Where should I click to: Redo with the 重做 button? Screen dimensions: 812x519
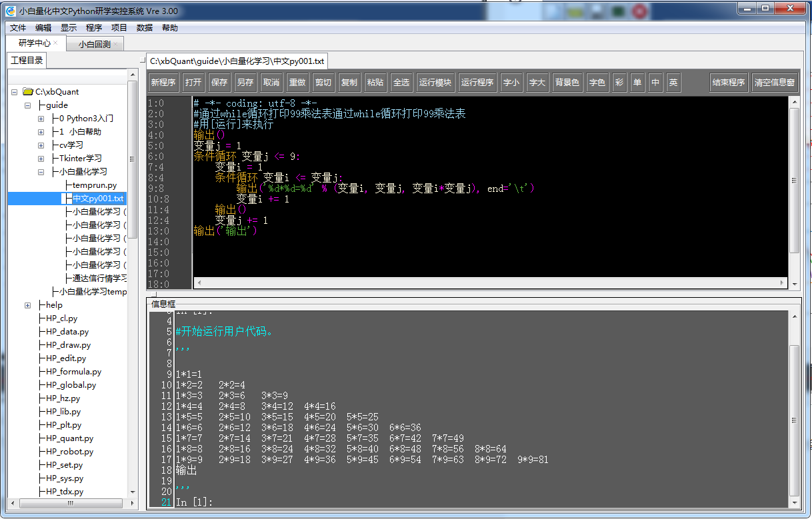[297, 83]
